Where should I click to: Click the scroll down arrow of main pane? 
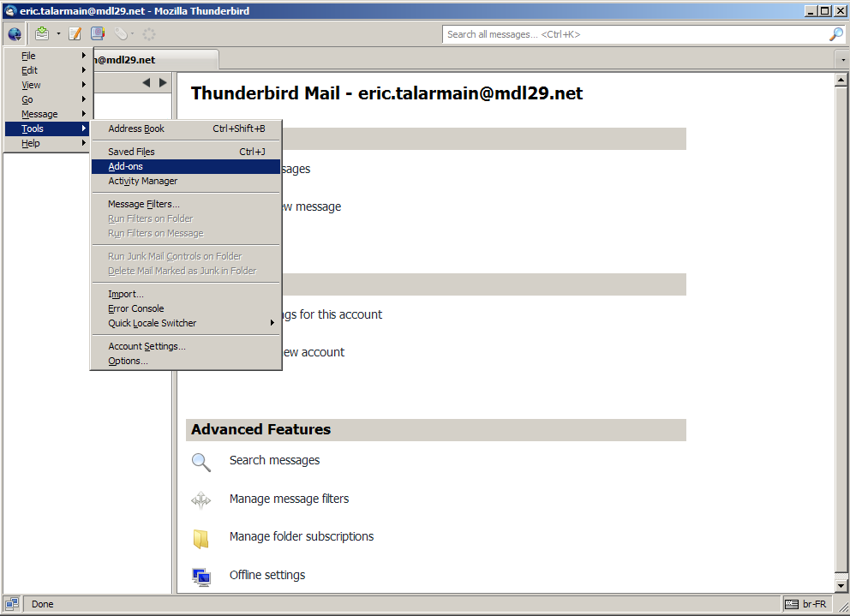pos(841,586)
